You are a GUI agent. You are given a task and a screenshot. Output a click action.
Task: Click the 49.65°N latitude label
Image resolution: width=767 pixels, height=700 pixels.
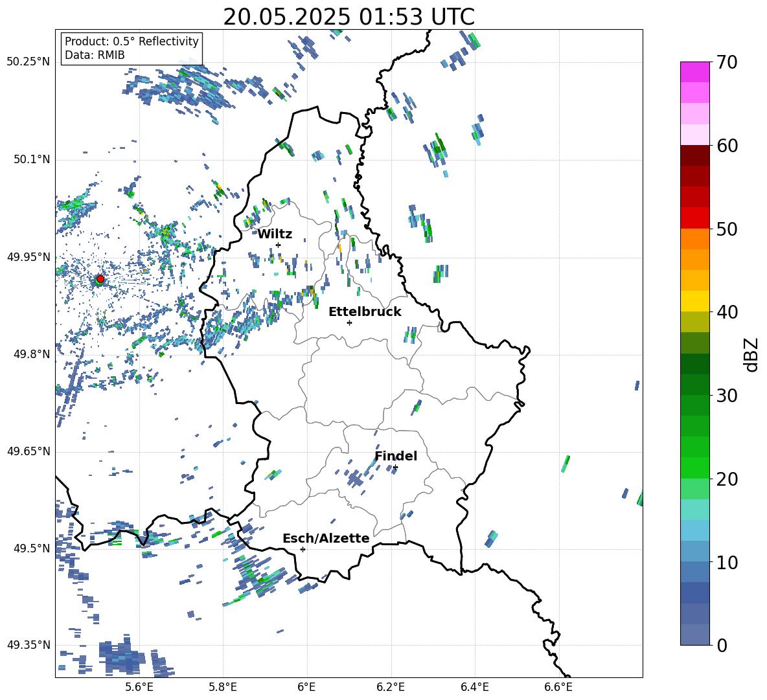pos(29,451)
